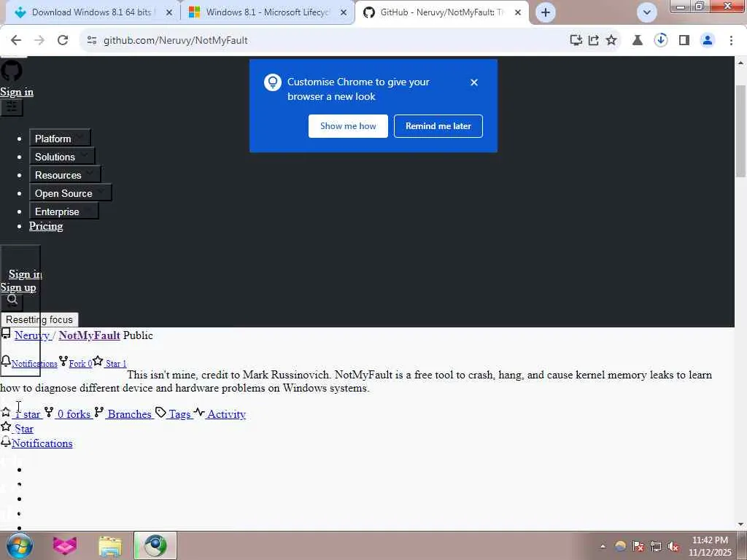Open the tab search dropdown arrow
The width and height of the screenshot is (747, 560).
647,12
